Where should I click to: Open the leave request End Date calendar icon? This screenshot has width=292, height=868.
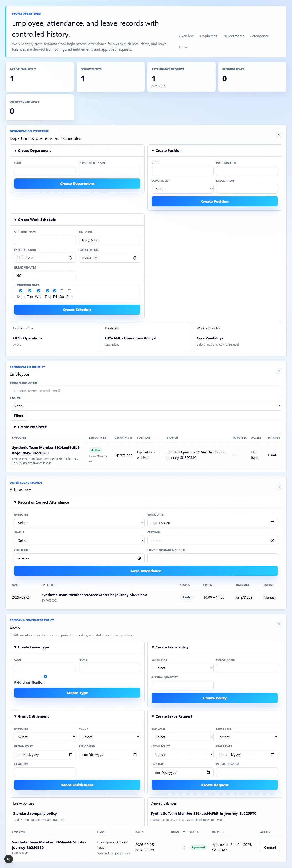(x=208, y=772)
